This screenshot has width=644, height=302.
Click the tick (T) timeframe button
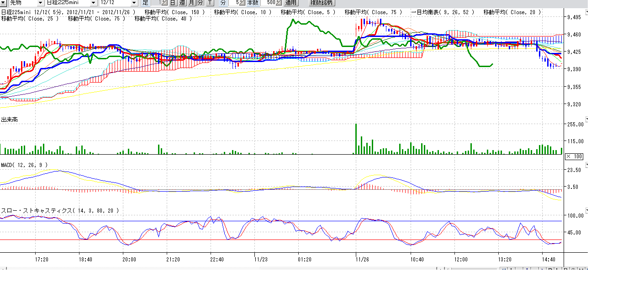(209, 2)
